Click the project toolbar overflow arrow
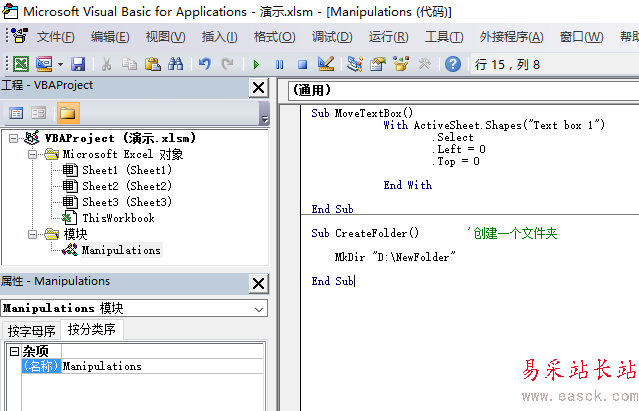The height and width of the screenshot is (411, 639). pyautogui.click(x=264, y=114)
